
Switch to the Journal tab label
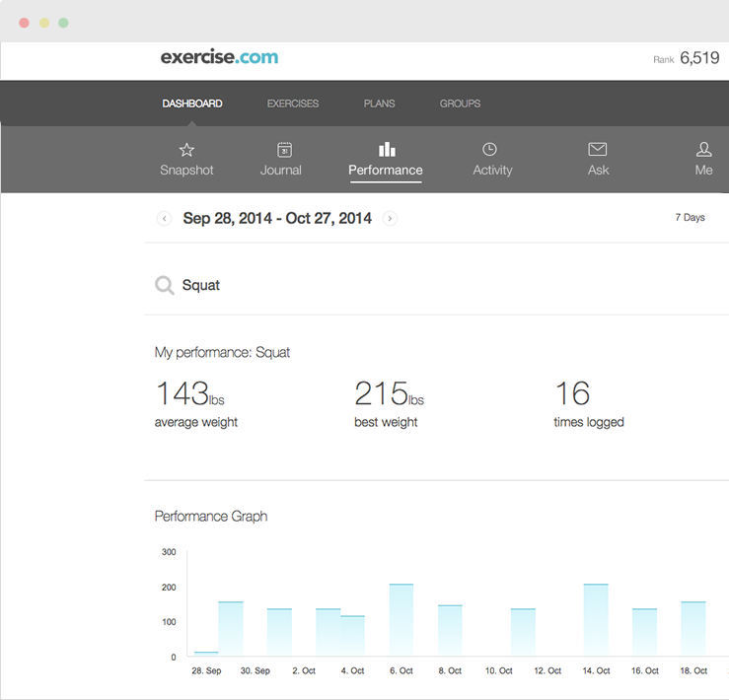281,171
